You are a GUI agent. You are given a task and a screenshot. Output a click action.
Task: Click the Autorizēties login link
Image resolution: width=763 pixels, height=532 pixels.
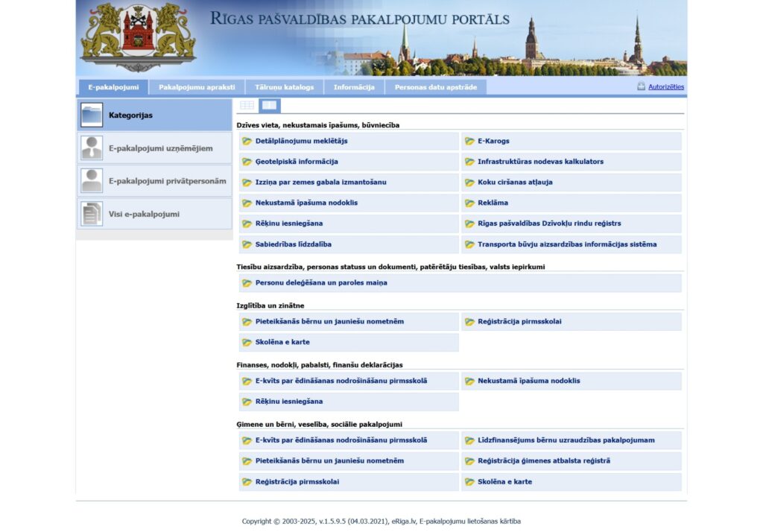click(665, 86)
